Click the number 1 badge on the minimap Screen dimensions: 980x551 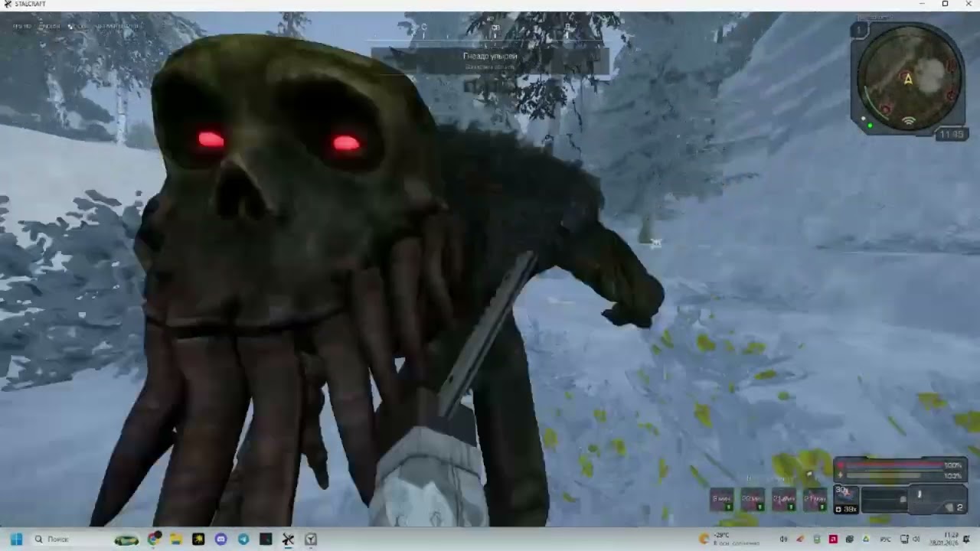(860, 30)
